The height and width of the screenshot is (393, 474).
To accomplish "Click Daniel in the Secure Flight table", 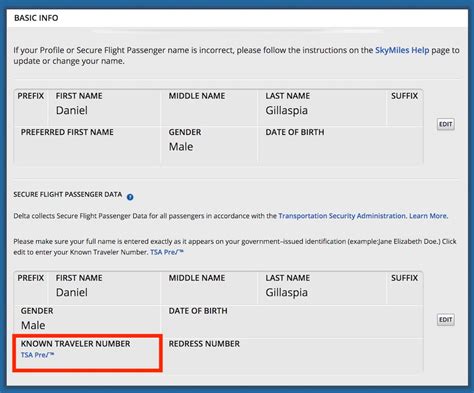I will point(72,292).
